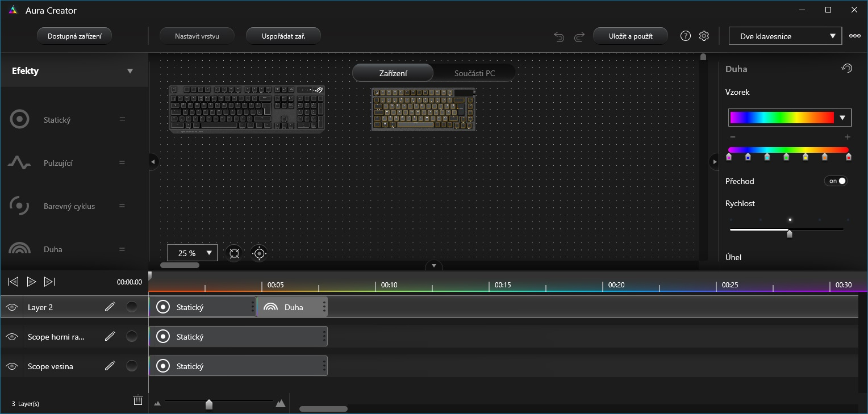Open the Dve klavesnice profile dropdown

[x=785, y=36]
